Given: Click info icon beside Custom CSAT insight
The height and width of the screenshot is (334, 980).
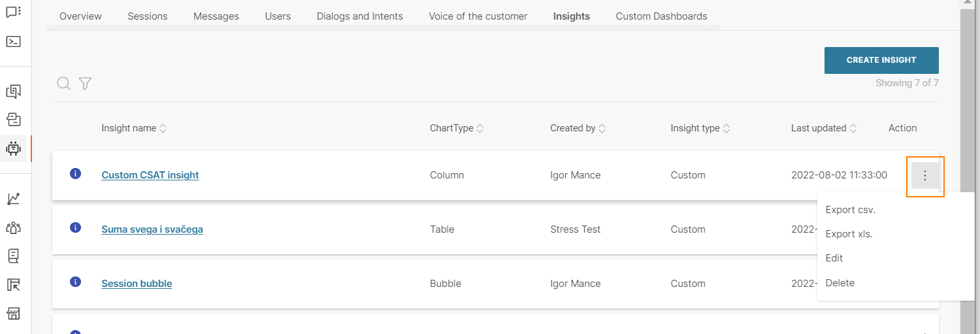Looking at the screenshot, I should pyautogui.click(x=75, y=173).
